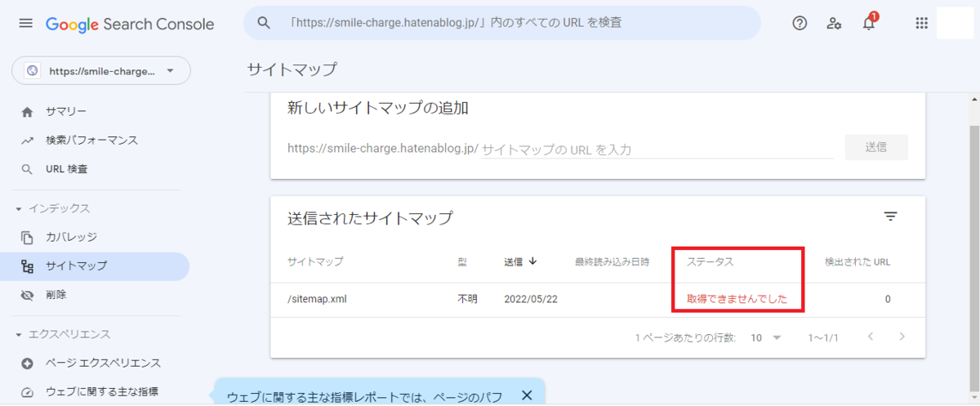
Task: Sort by 送信 column header
Action: (520, 262)
